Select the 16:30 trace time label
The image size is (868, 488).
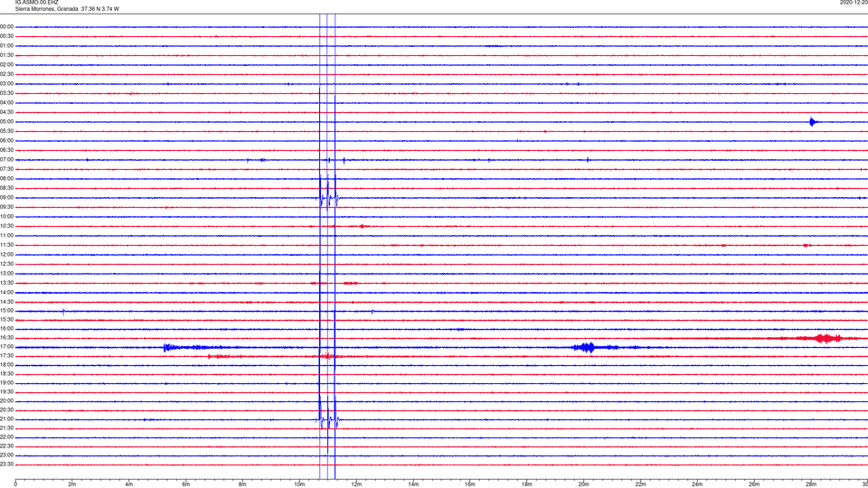pyautogui.click(x=6, y=337)
